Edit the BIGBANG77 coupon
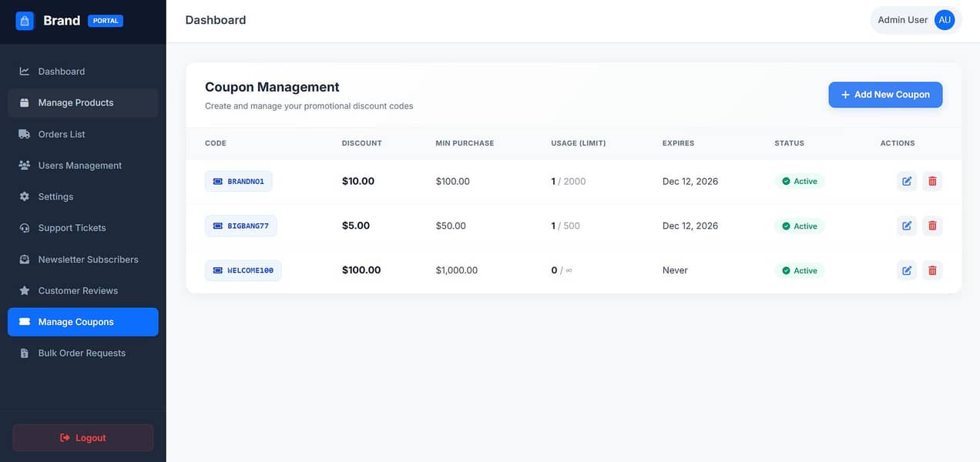 [907, 226]
